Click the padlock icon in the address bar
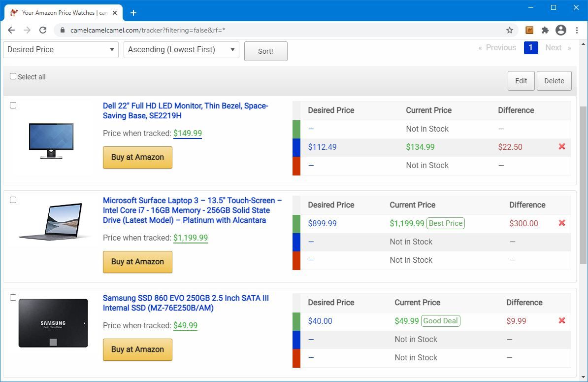Image resolution: width=588 pixels, height=382 pixels. 62,30
